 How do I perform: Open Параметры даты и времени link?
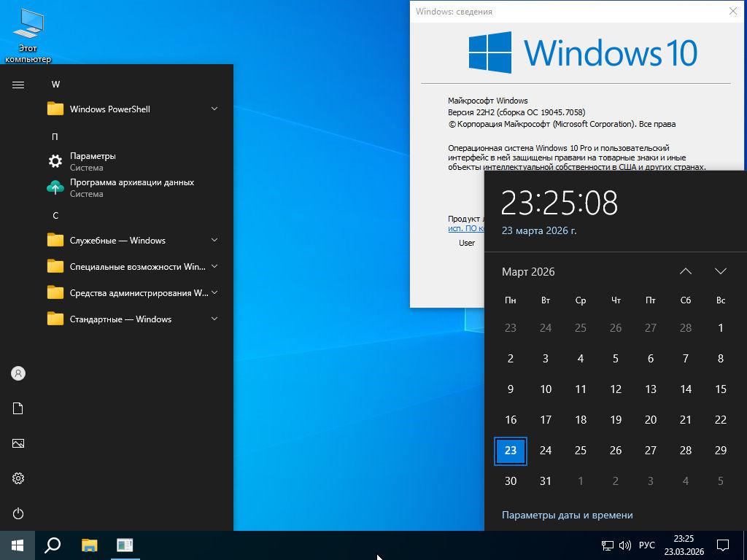tap(567, 515)
